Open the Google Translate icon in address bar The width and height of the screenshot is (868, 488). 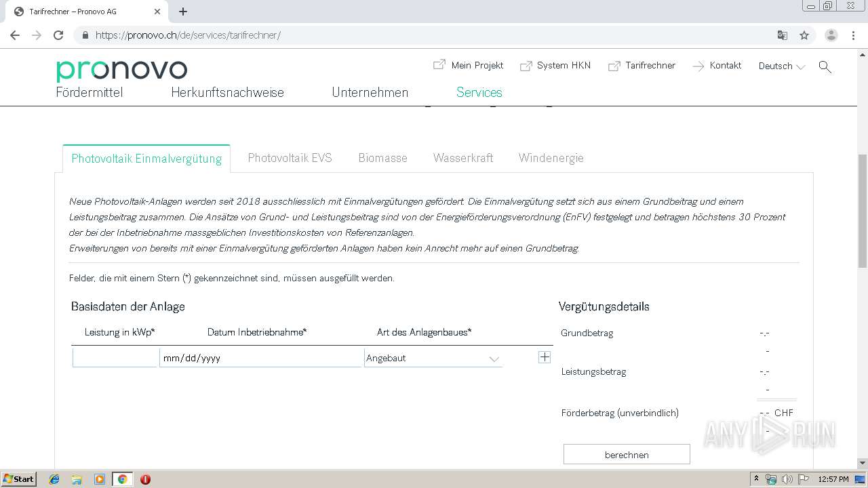coord(783,35)
